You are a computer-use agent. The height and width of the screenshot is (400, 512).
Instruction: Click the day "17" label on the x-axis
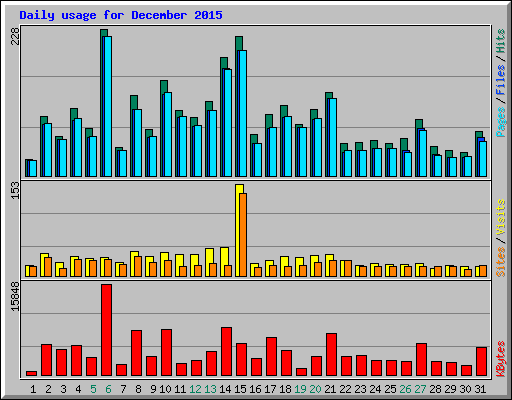click(x=270, y=389)
